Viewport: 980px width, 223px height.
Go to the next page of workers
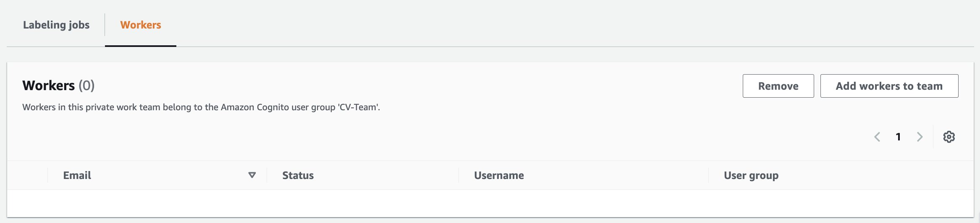tap(920, 137)
